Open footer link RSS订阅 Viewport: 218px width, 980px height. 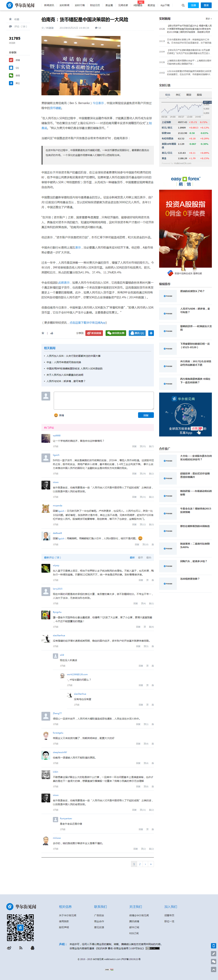pos(134,933)
